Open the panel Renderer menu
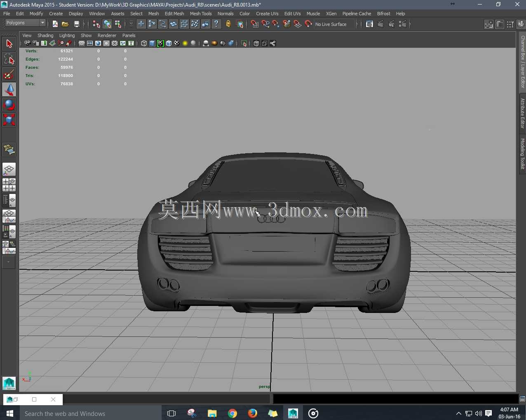The image size is (526, 420). [x=107, y=35]
